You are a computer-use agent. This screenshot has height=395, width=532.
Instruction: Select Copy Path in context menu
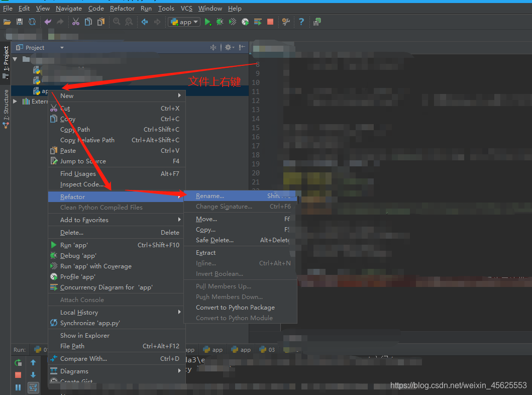pos(117,129)
